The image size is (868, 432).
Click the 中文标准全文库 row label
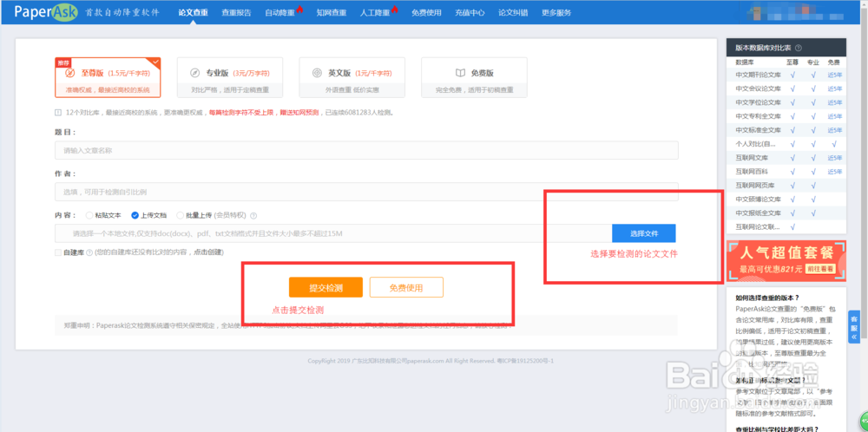click(x=758, y=130)
